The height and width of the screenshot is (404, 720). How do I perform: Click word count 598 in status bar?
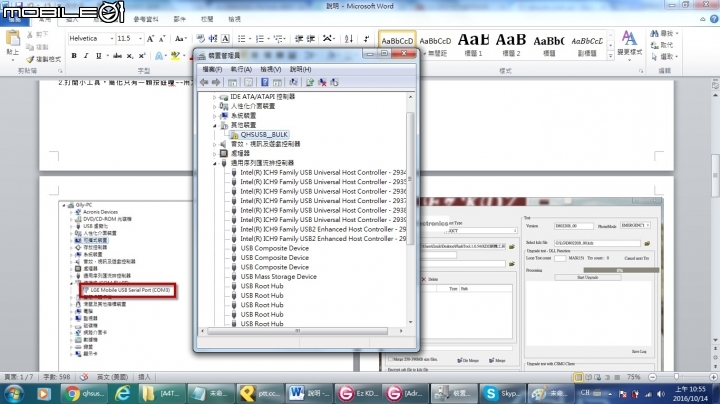[57, 377]
